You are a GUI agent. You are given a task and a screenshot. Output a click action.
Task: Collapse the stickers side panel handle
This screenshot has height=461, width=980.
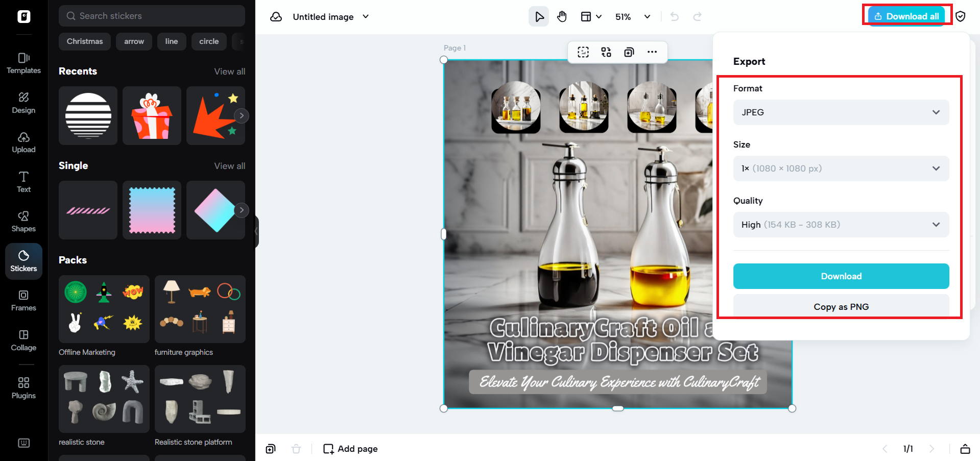click(x=256, y=231)
